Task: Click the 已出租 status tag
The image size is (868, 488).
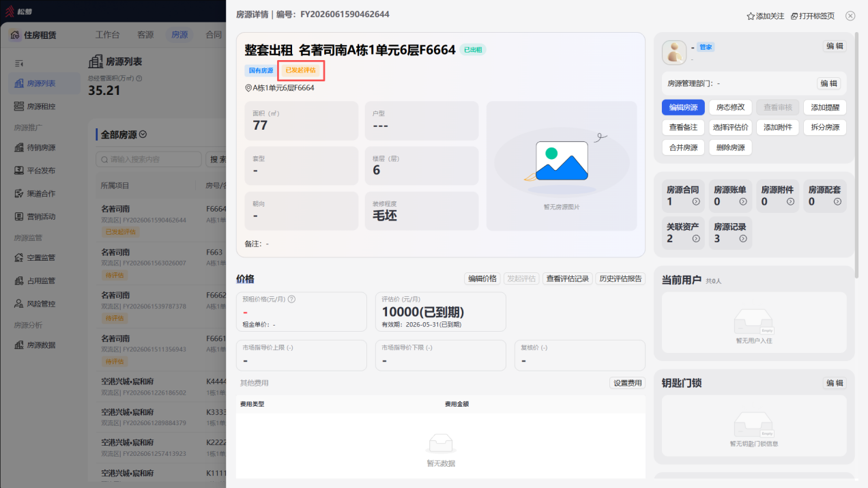Action: tap(473, 50)
